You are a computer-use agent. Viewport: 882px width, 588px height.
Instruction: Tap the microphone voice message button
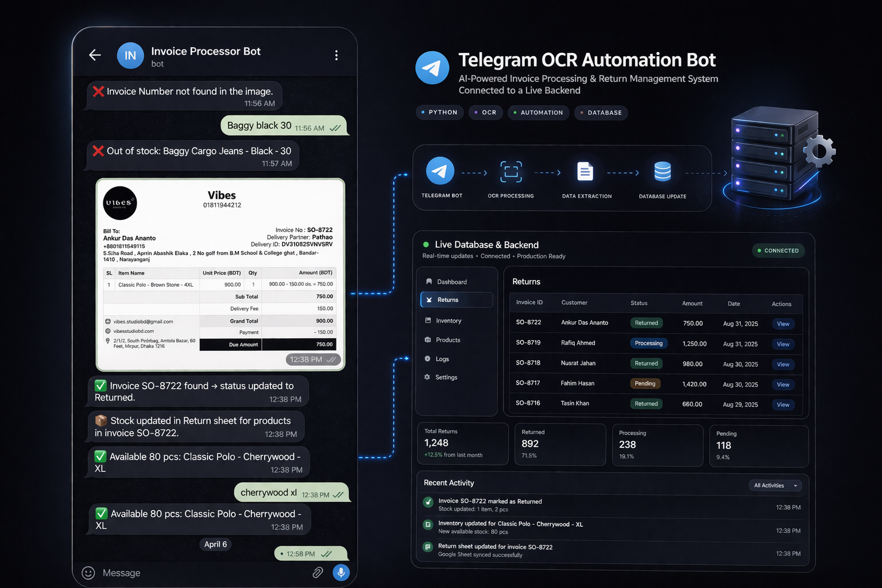point(341,572)
